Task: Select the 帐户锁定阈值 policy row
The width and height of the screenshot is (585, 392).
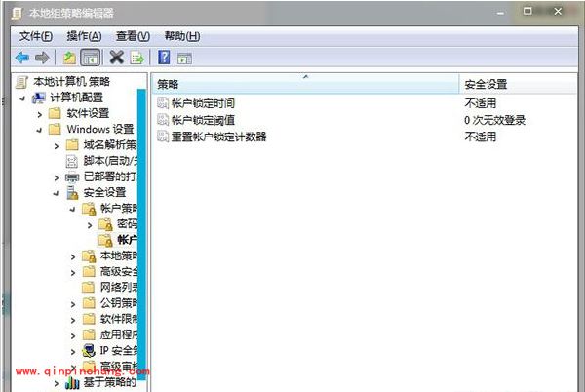Action: [x=366, y=120]
